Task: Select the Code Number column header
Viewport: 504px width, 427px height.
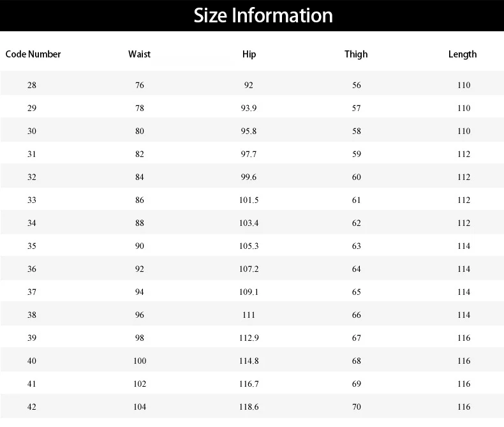Action: (33, 54)
